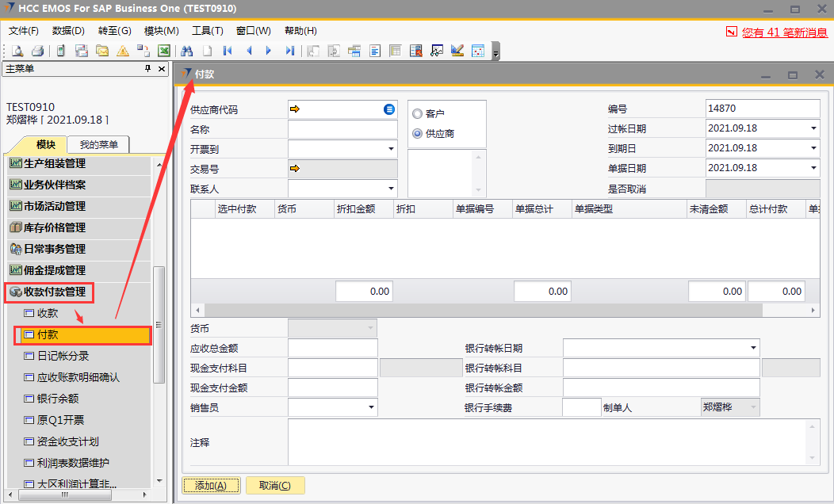Open the 开票到 dropdown

pos(391,149)
